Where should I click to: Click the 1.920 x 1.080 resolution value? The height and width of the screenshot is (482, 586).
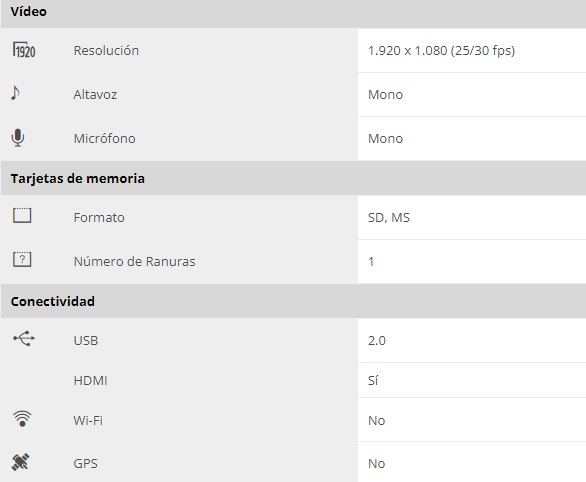tap(441, 50)
